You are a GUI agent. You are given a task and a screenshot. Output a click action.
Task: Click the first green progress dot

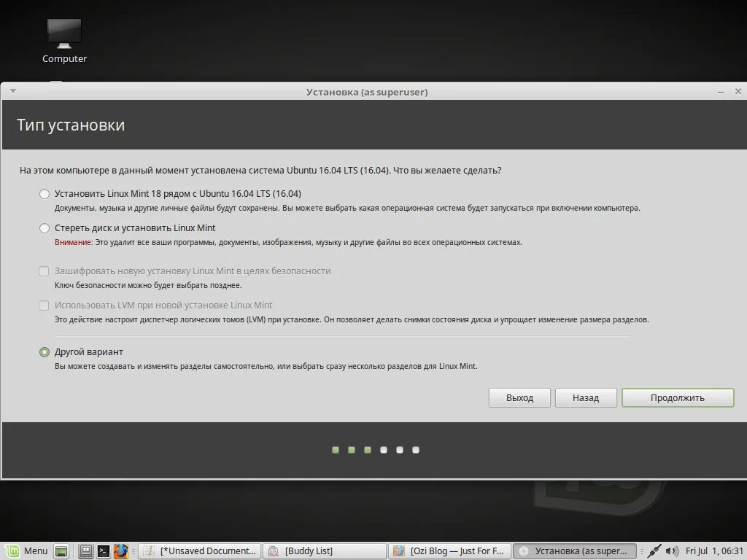point(336,450)
